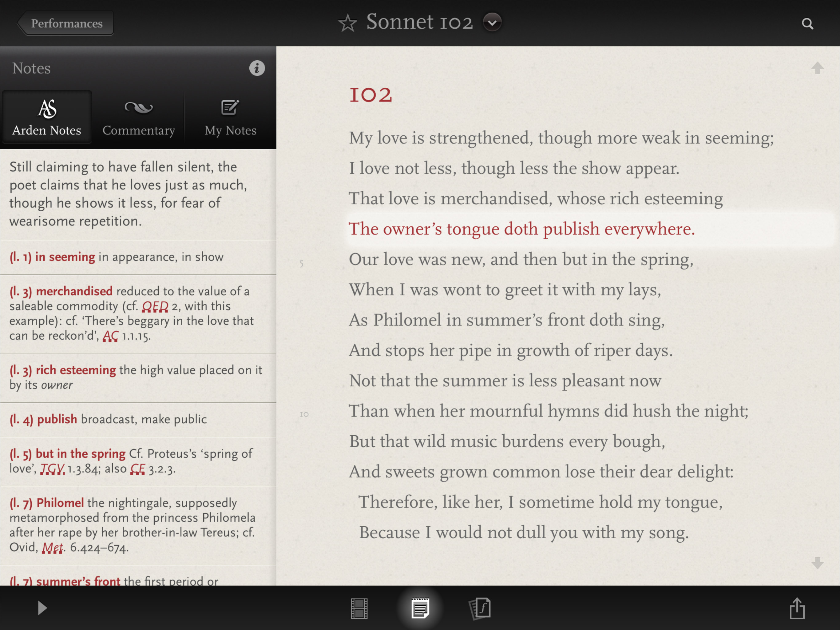Go back to Performances
840x630 pixels.
pos(66,24)
